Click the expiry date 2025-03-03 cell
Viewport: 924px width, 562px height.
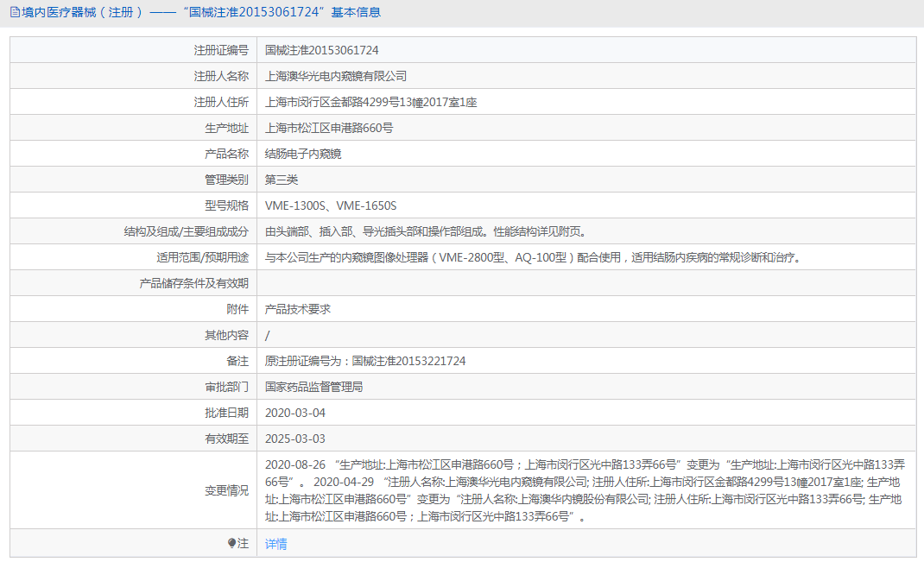[x=294, y=438]
